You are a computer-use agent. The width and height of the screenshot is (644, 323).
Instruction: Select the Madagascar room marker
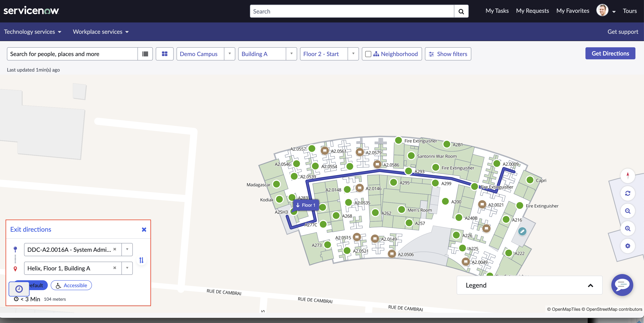276,184
